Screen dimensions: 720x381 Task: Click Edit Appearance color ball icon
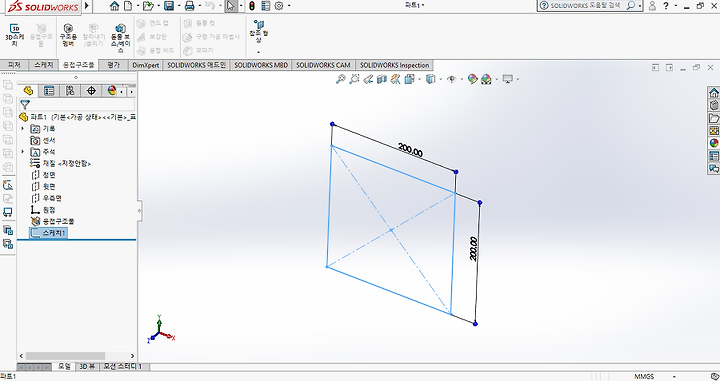(x=472, y=79)
